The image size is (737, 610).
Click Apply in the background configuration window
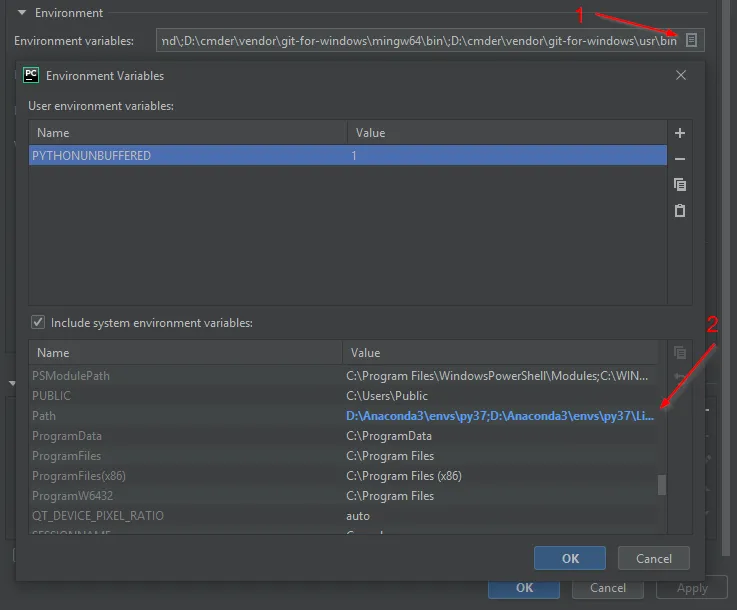692,588
